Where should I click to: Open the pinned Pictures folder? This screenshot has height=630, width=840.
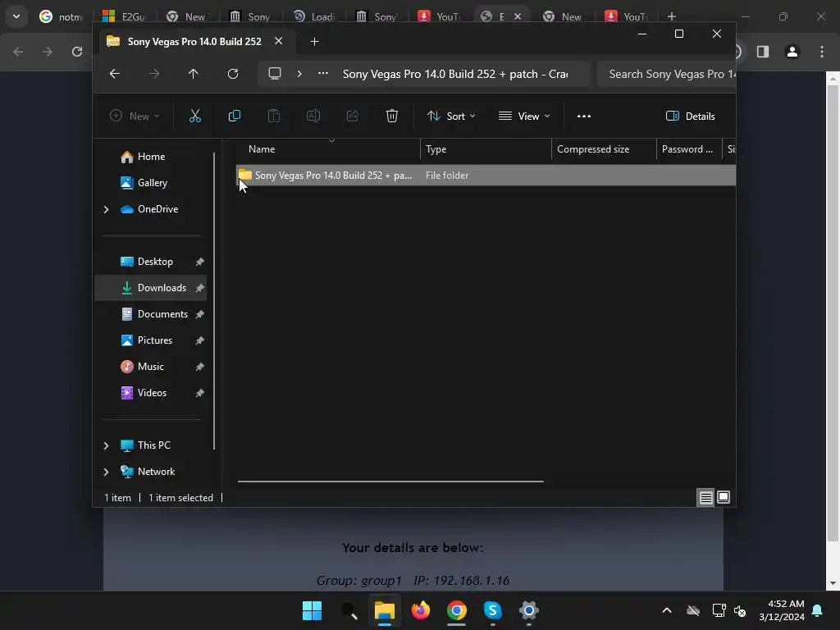pyautogui.click(x=155, y=340)
